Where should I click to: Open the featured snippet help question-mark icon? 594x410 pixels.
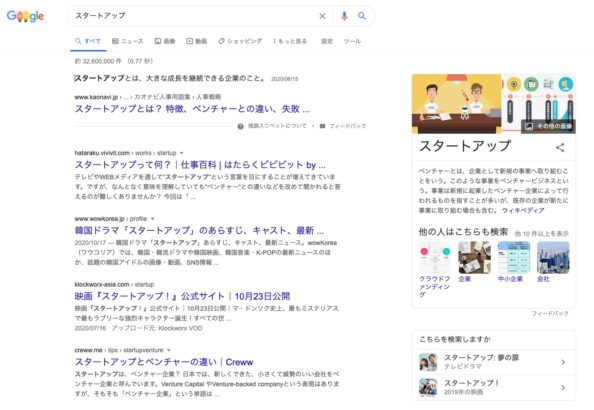(x=240, y=126)
